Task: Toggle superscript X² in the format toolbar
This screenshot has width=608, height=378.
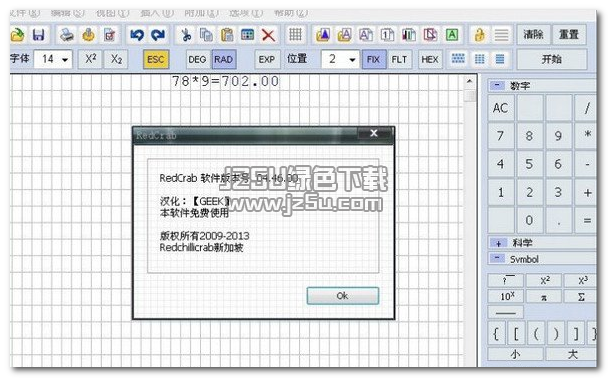Action: (90, 59)
